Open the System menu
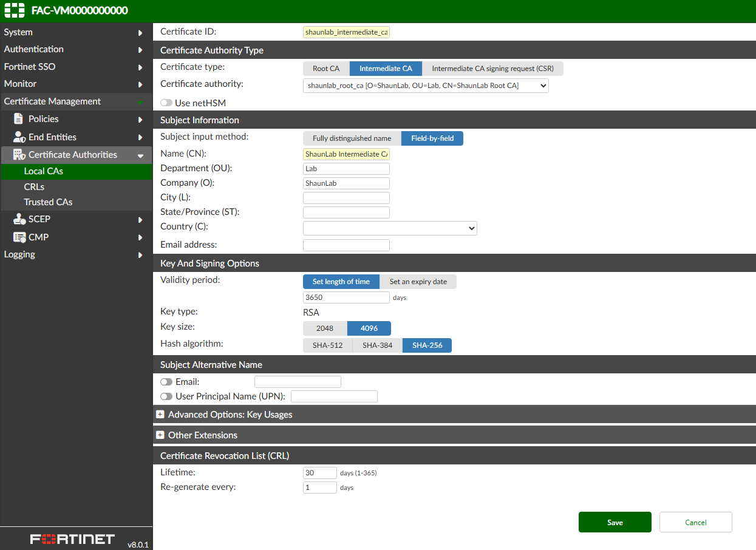 76,32
